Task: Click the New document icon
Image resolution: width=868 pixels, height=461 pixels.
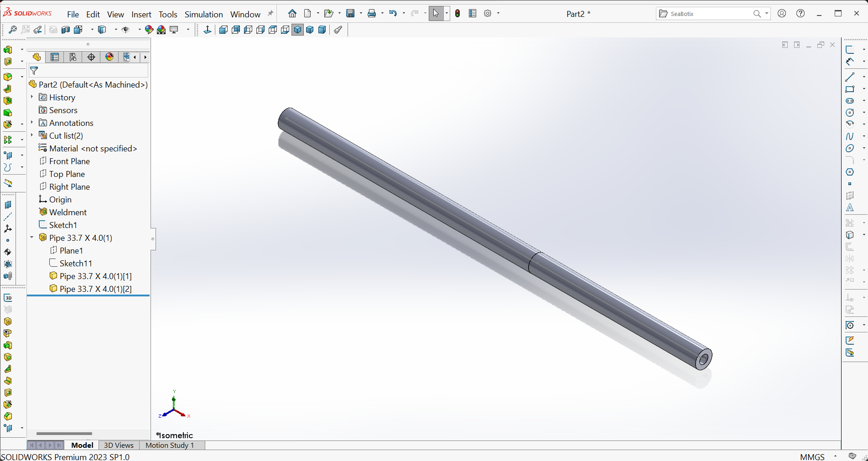Action: tap(308, 14)
